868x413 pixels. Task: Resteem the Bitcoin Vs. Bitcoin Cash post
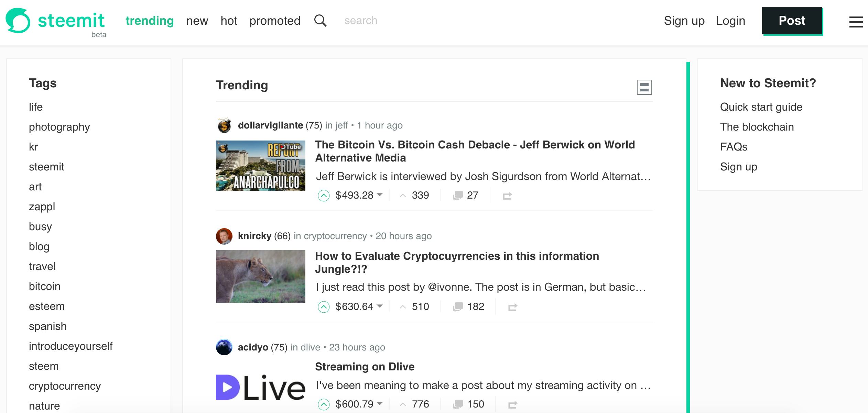(x=508, y=195)
